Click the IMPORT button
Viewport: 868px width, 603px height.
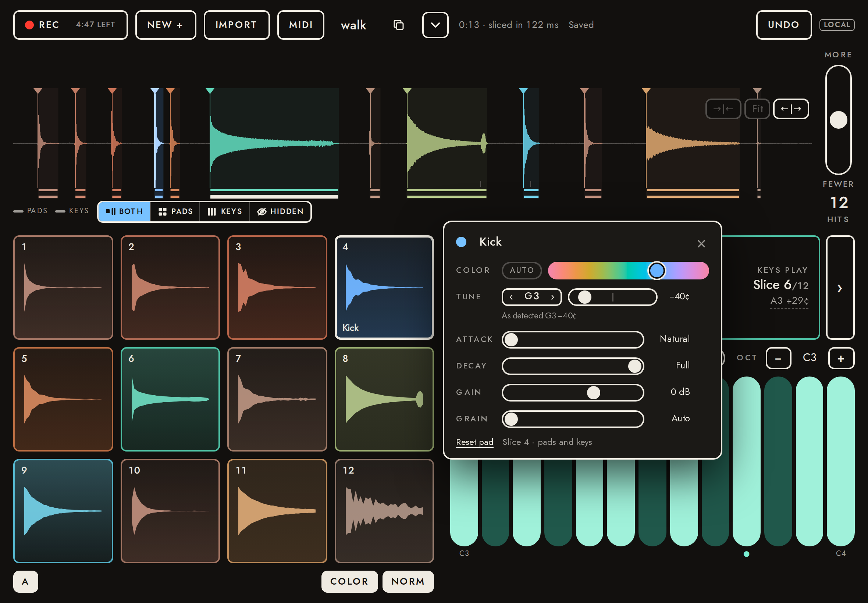click(x=236, y=25)
